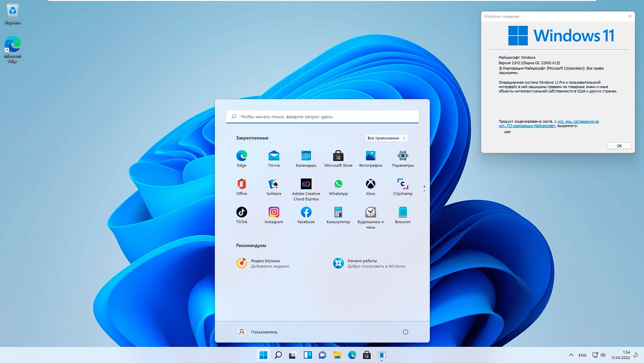Viewport: 644px width, 363px height.
Task: Open File Explorer on the taskbar
Action: click(337, 355)
